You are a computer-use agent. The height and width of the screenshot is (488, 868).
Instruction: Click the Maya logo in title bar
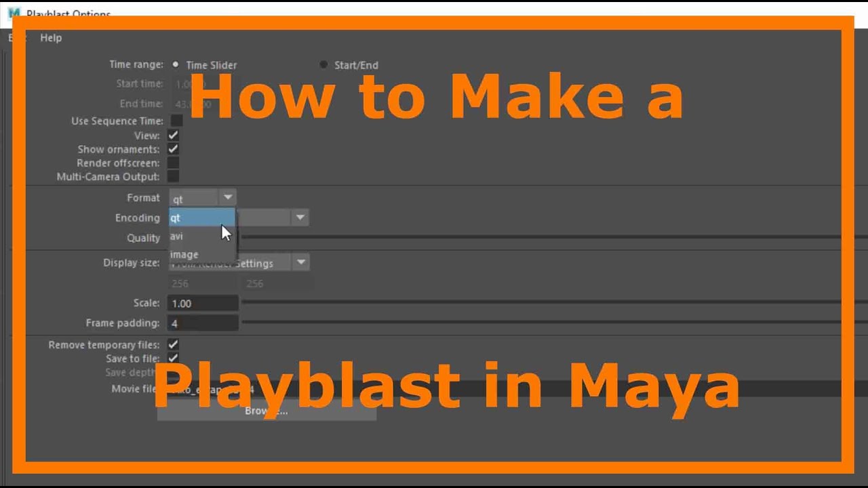[x=14, y=14]
